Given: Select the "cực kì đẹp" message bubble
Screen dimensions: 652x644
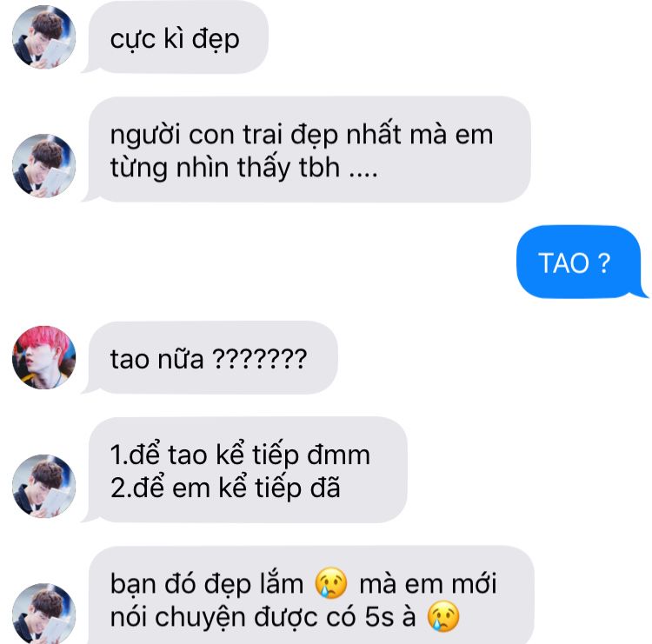Looking at the screenshot, I should (176, 37).
